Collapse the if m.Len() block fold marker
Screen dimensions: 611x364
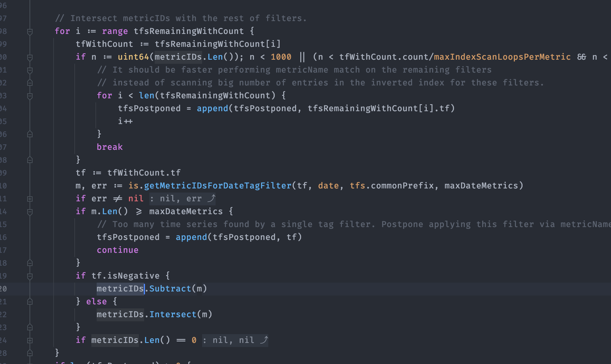pos(29,211)
